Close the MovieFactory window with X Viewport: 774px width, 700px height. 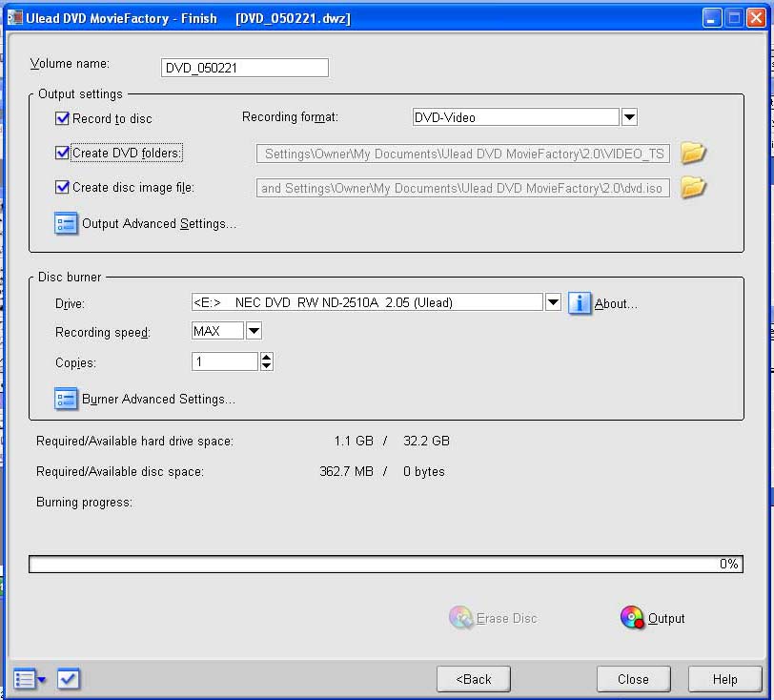point(756,18)
